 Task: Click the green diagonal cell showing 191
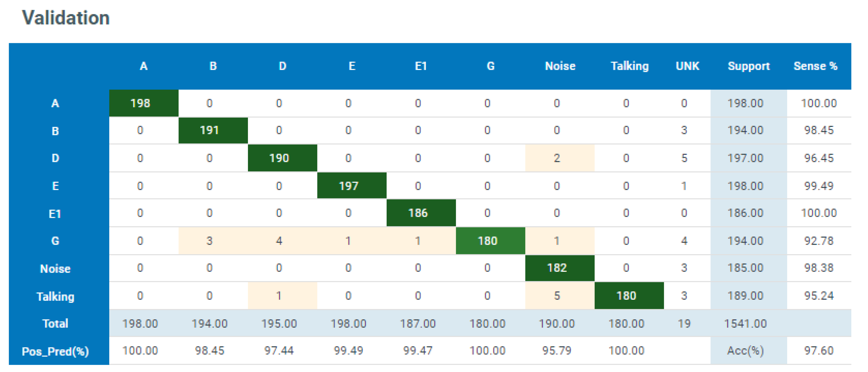[213, 130]
